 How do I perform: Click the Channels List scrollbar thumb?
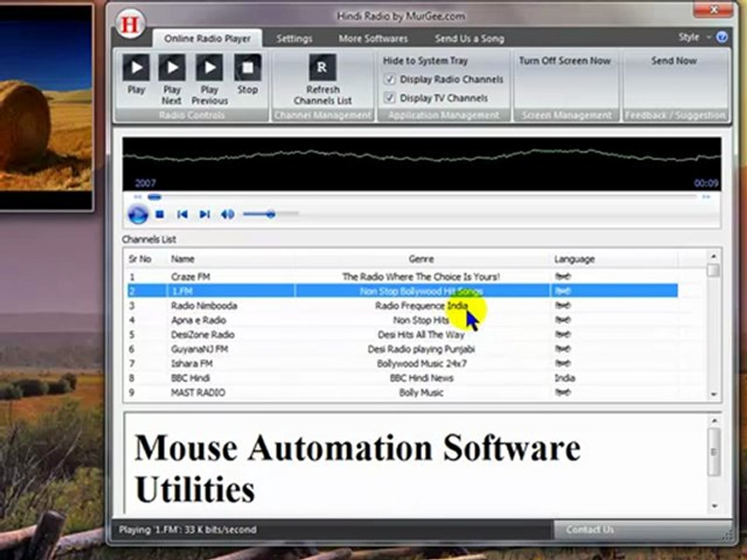click(x=714, y=270)
